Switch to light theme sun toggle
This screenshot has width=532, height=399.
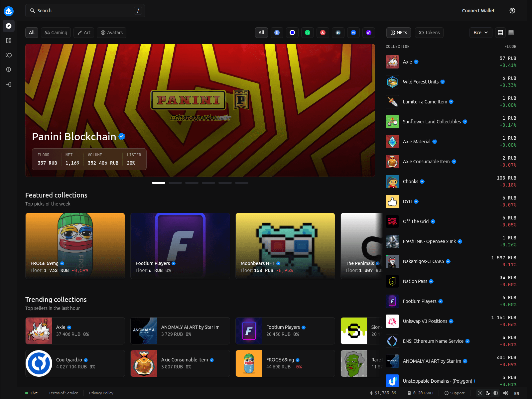480,393
